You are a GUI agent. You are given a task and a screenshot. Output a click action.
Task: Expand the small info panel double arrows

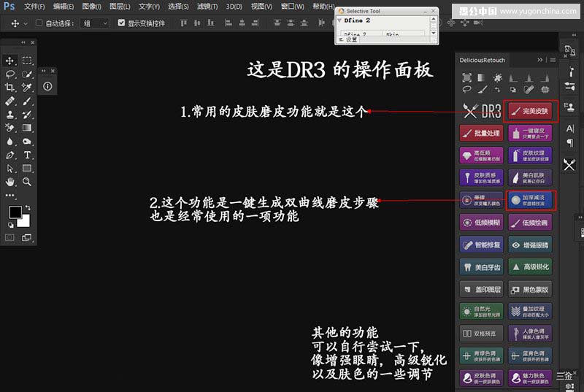click(x=44, y=71)
